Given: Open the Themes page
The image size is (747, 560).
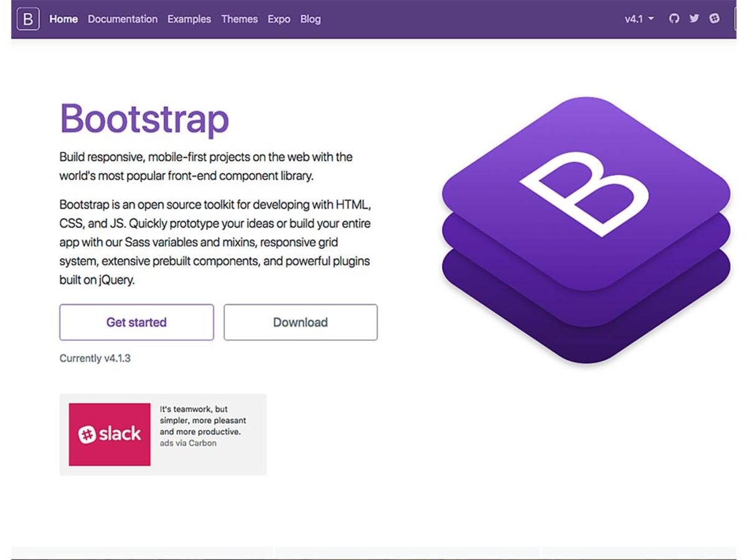Looking at the screenshot, I should point(240,19).
